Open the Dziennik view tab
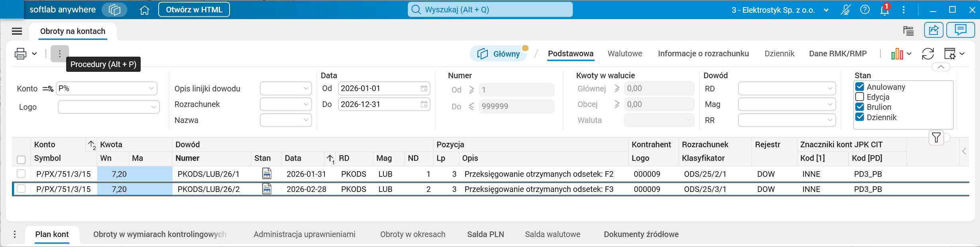980x247 pixels. click(x=780, y=53)
